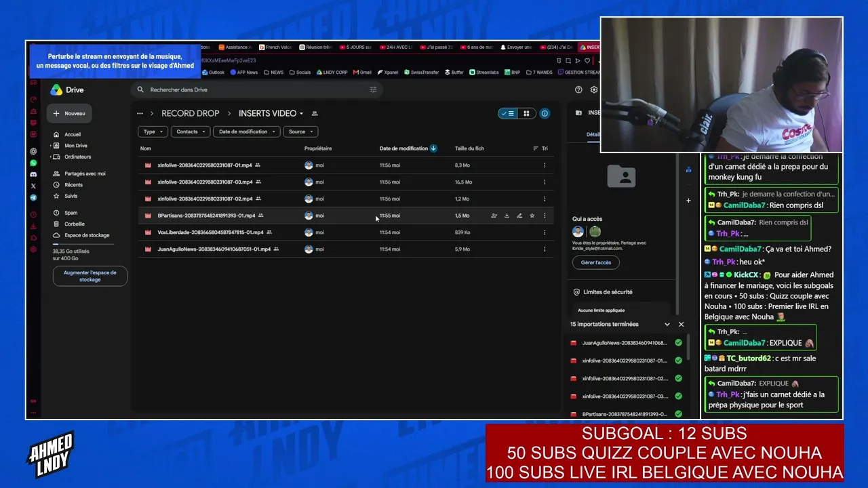Open more actions for BPartisans file
This screenshot has height=488, width=868.
(545, 216)
